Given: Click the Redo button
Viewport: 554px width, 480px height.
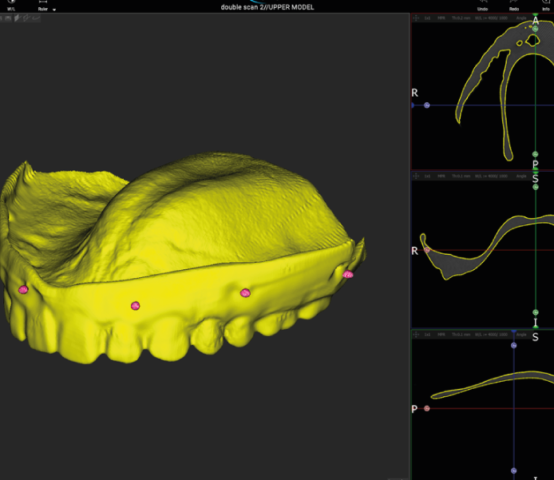Looking at the screenshot, I should click(x=514, y=5).
